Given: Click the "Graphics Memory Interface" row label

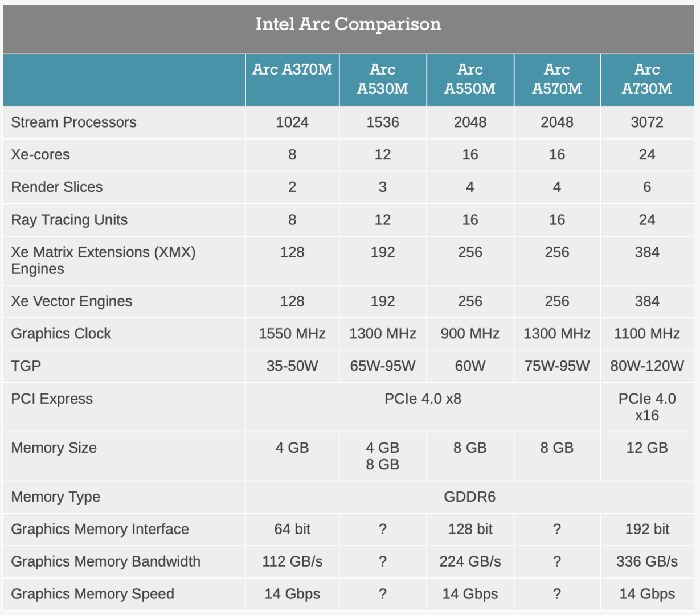Looking at the screenshot, I should coord(100,530).
